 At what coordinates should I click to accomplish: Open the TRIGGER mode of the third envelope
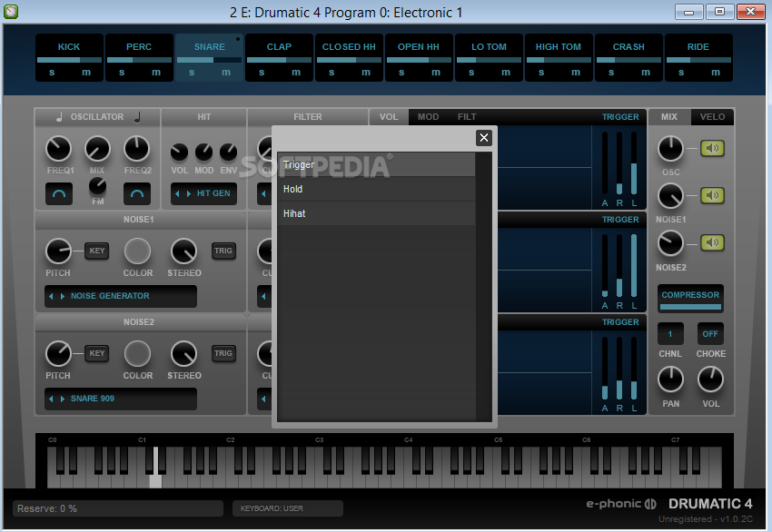(620, 322)
